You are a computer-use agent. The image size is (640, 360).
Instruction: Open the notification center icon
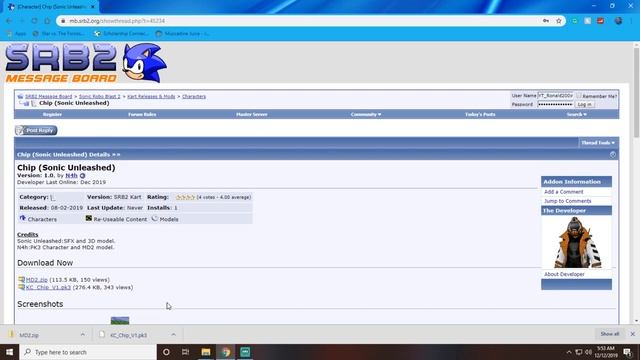(627, 352)
